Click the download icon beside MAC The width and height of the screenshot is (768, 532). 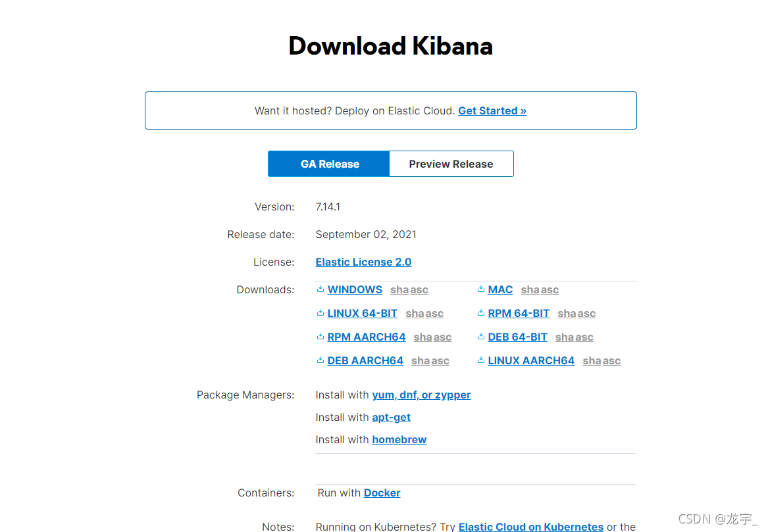click(481, 289)
